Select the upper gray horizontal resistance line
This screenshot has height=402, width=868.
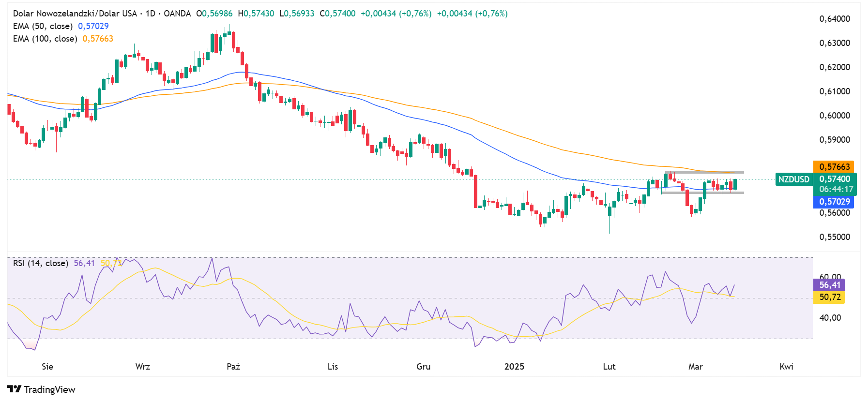coord(704,172)
